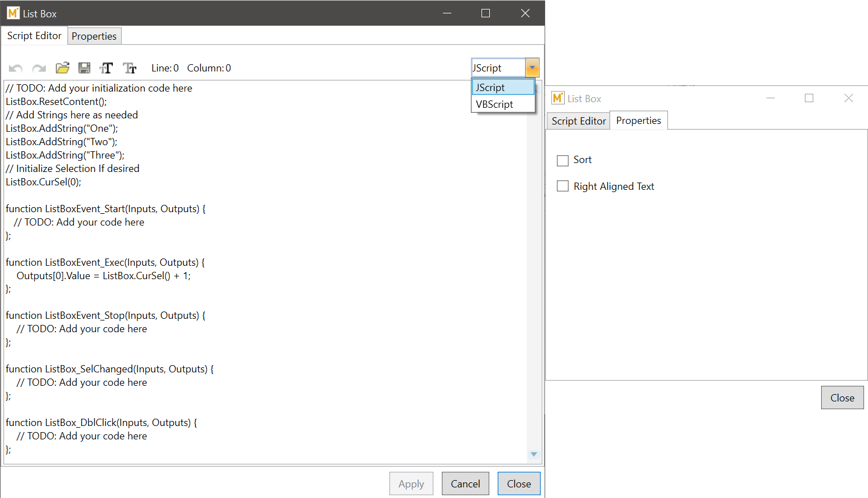Minimize the left List Box window
Viewport: 868px width, 498px height.
(x=447, y=13)
